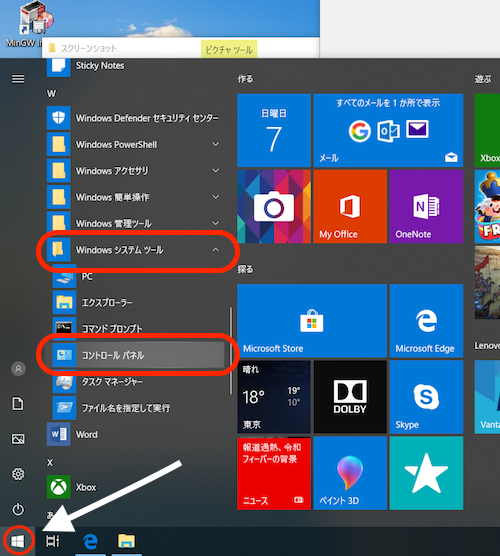Open PC under Windows system tools

[138, 276]
